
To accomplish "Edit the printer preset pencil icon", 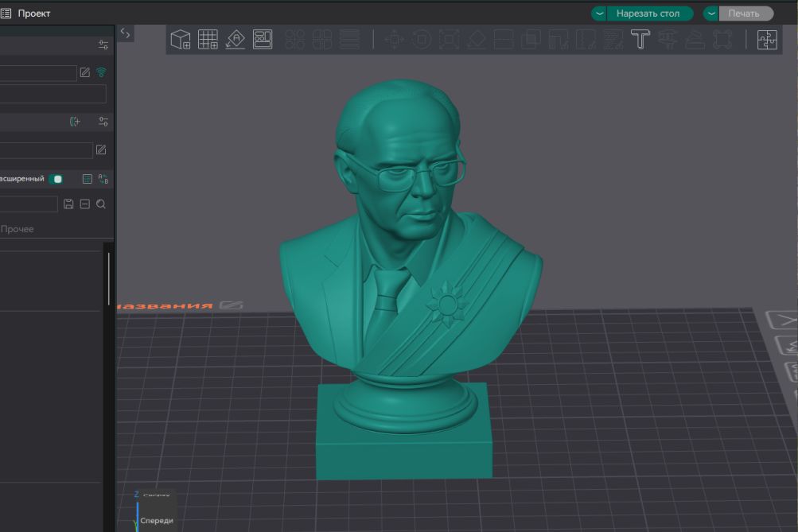I will click(x=85, y=72).
